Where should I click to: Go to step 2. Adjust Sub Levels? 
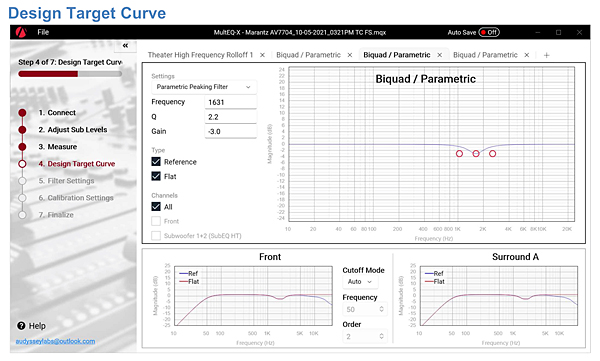[x=73, y=130]
